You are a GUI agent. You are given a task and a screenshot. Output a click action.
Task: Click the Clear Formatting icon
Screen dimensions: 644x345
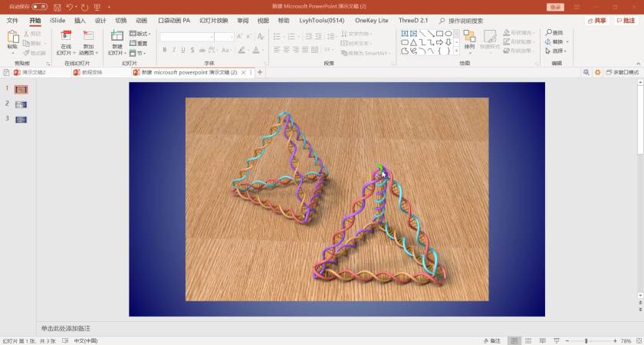coord(261,37)
